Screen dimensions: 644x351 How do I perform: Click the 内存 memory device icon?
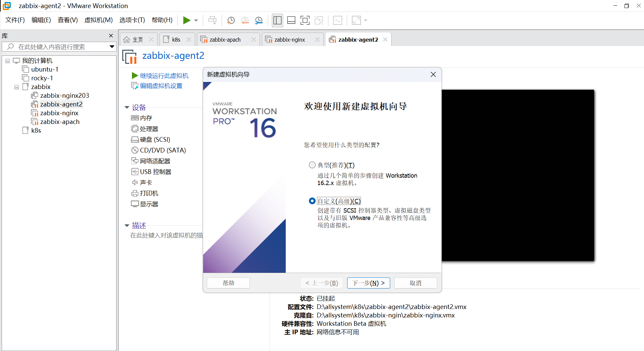click(x=135, y=118)
